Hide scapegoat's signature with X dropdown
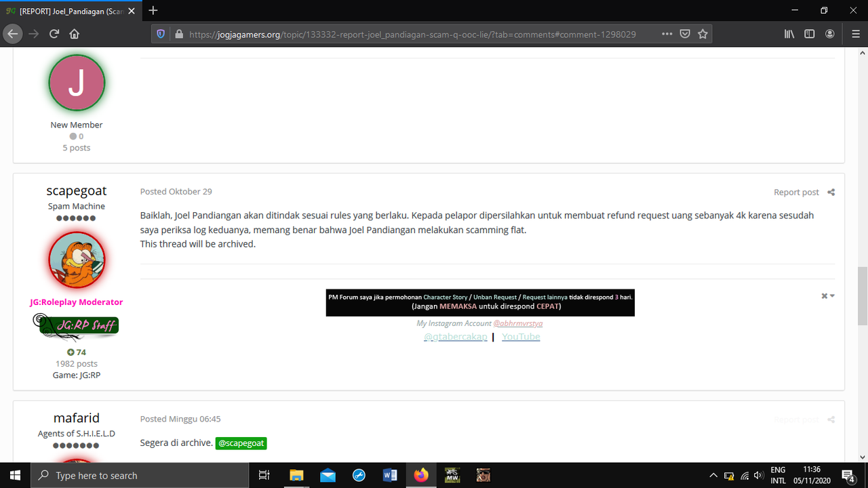868x488 pixels. point(828,296)
